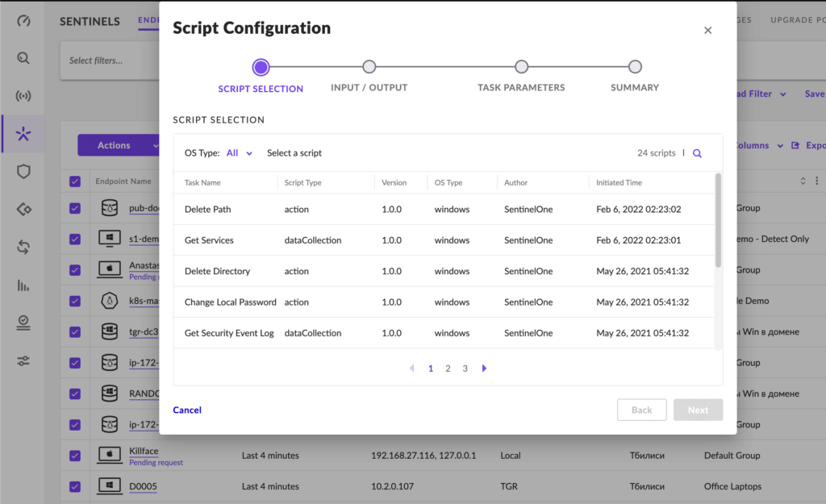
Task: Expand the Columns dropdown
Action: click(757, 145)
